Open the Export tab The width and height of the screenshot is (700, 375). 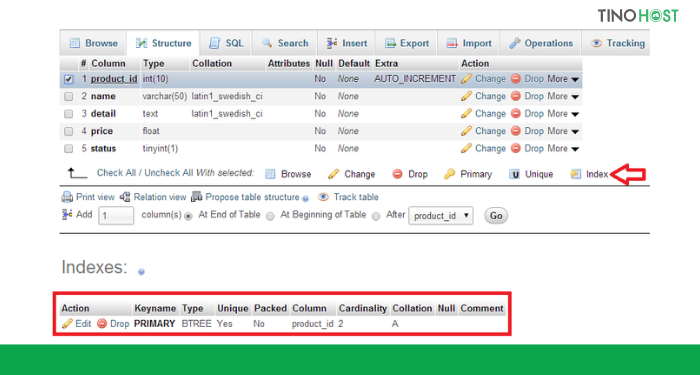tap(407, 43)
